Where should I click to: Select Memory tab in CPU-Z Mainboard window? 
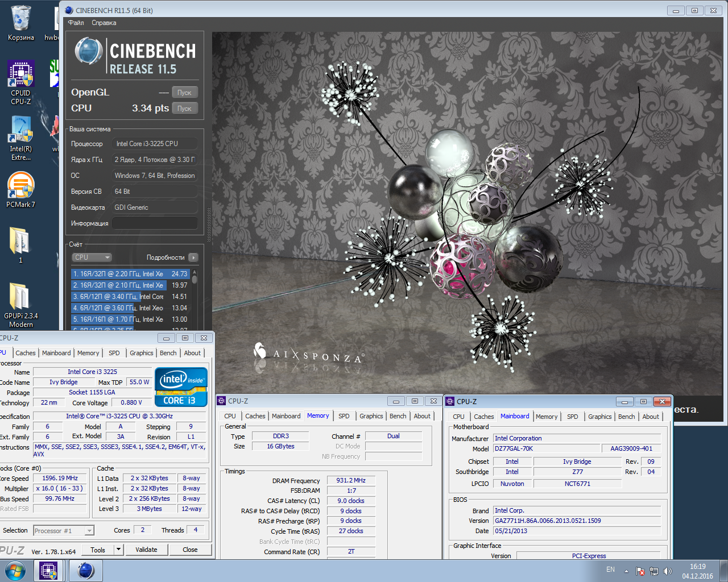(547, 417)
